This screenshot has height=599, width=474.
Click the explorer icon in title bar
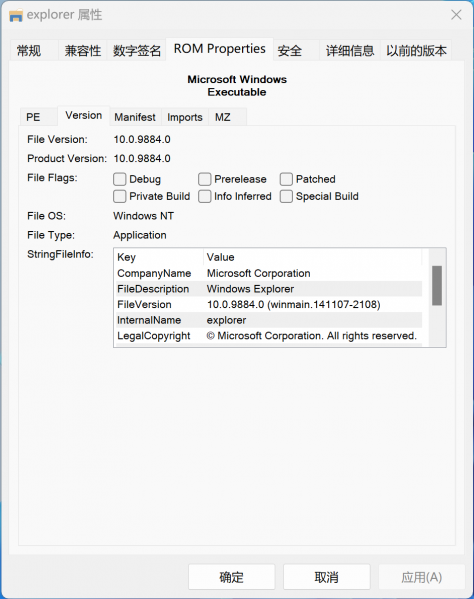[x=16, y=15]
